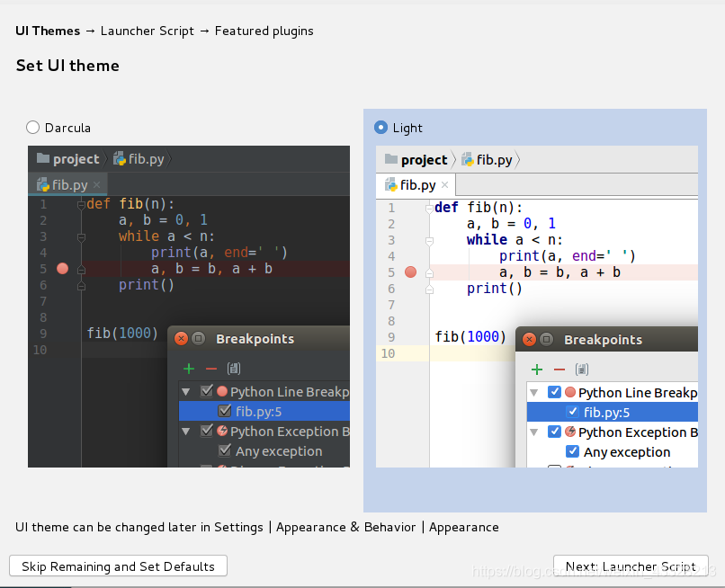Click the Darcula label text
The image size is (725, 588).
point(67,128)
